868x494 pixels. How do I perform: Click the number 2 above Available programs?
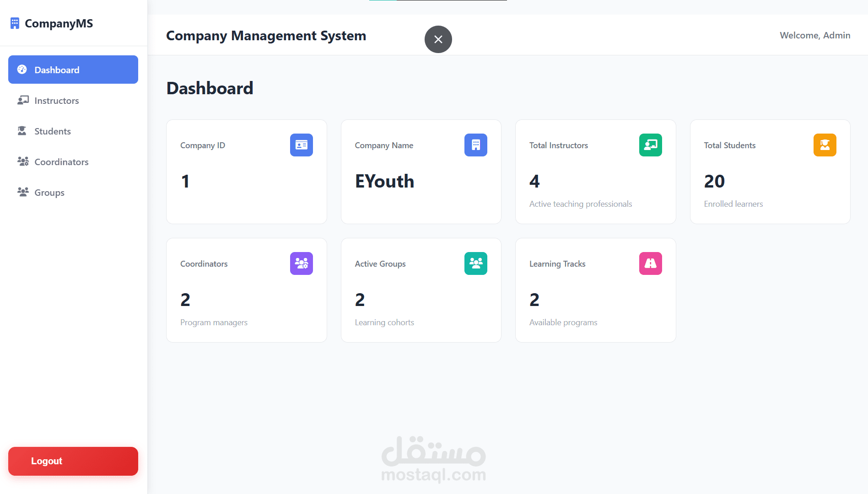click(534, 300)
